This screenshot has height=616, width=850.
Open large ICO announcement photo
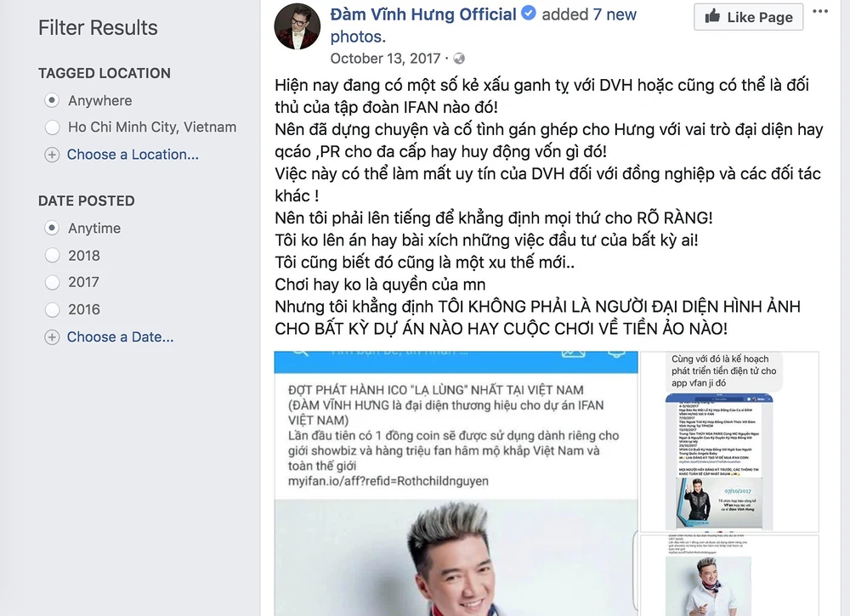pos(456,483)
